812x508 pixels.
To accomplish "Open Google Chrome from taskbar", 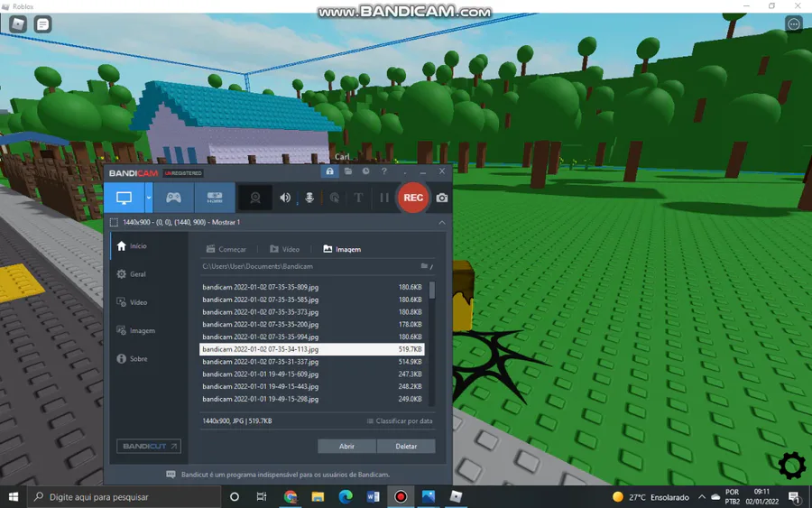I will (x=290, y=496).
